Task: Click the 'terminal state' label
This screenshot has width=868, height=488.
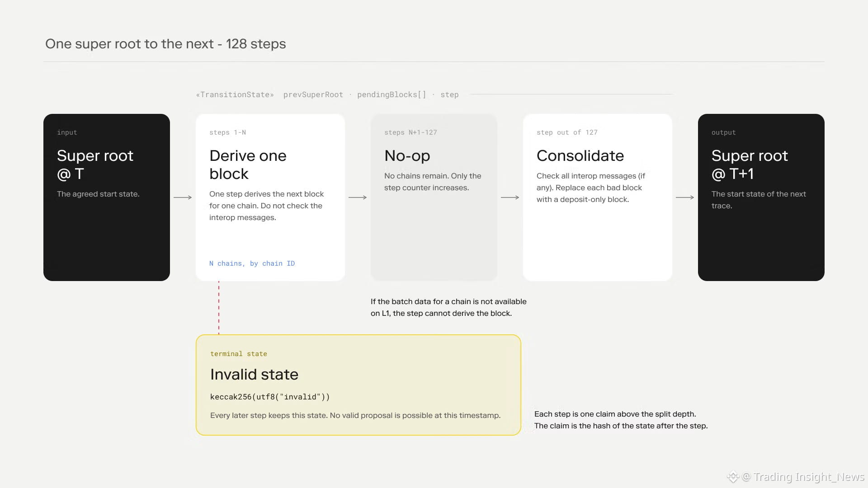Action: point(239,354)
